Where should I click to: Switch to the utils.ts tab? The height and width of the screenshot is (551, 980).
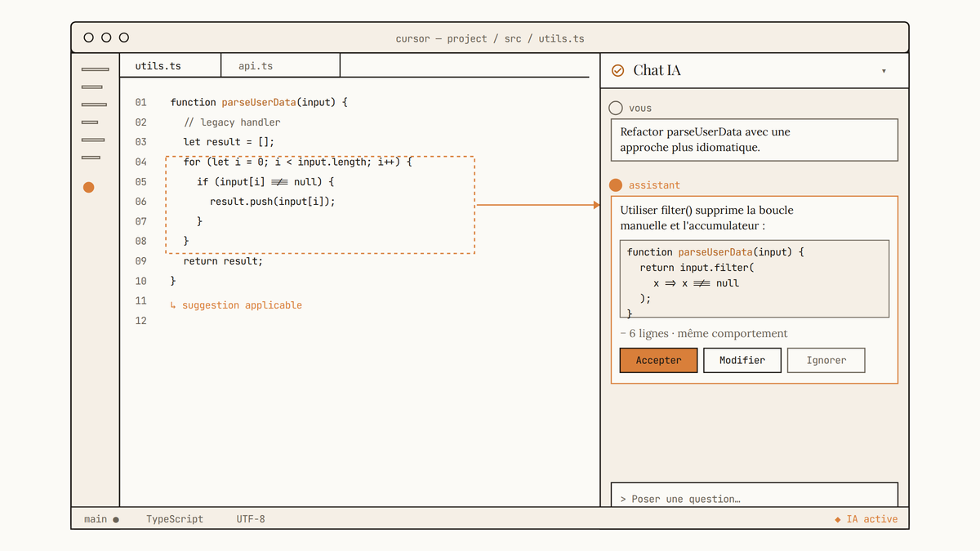170,65
